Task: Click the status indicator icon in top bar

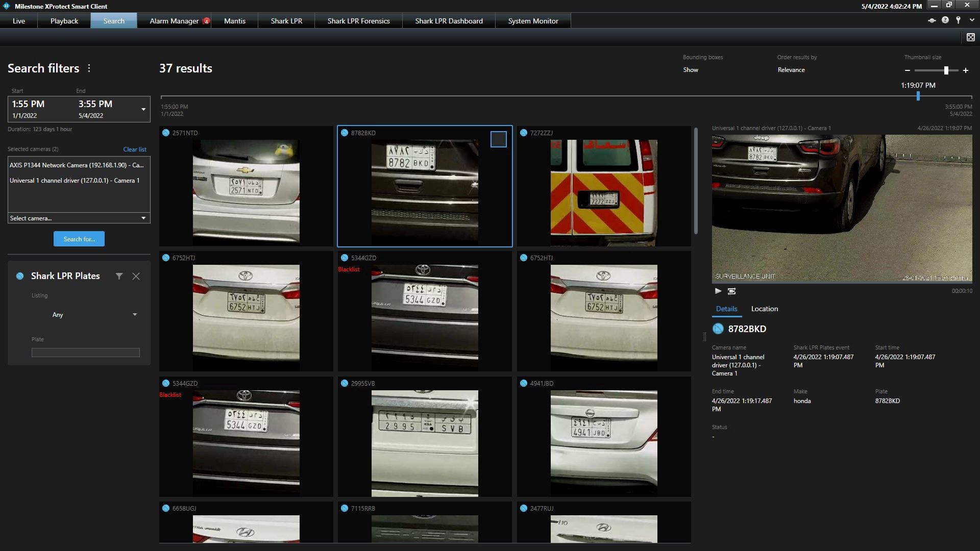Action: click(932, 20)
